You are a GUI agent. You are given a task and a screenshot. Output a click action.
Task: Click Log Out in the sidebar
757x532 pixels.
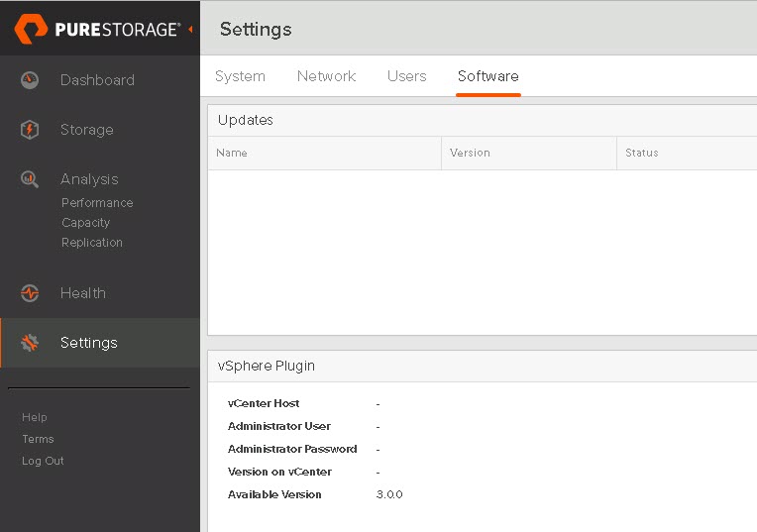43,461
